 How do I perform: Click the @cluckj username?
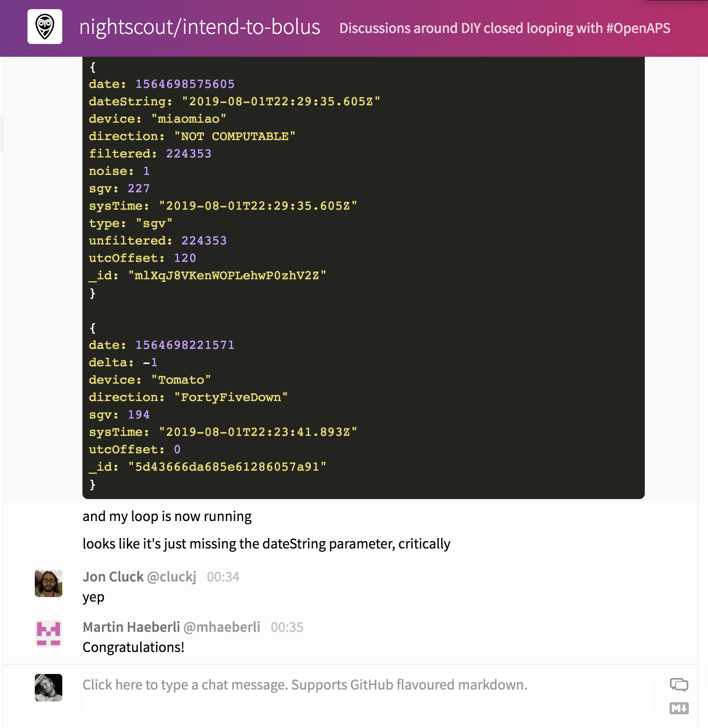(x=172, y=577)
